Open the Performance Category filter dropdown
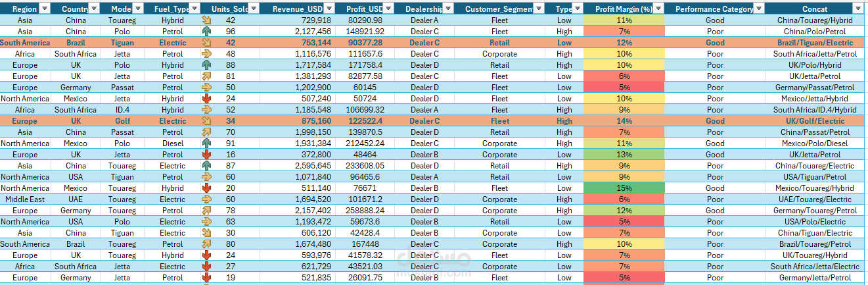The height and width of the screenshot is (285, 868). [x=759, y=9]
